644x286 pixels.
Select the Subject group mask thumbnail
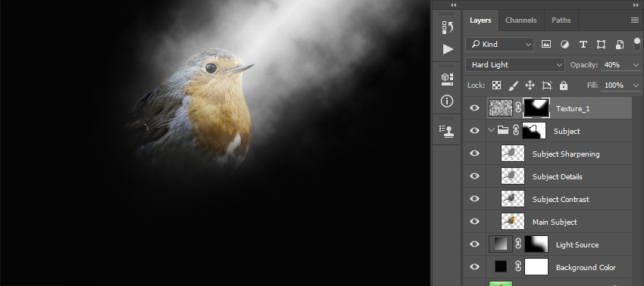point(534,130)
